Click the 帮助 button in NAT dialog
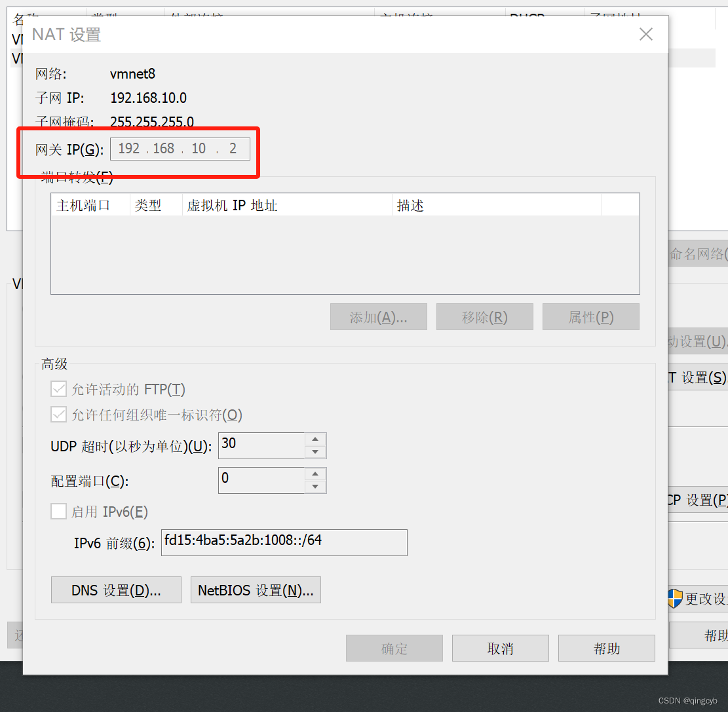 tap(607, 648)
